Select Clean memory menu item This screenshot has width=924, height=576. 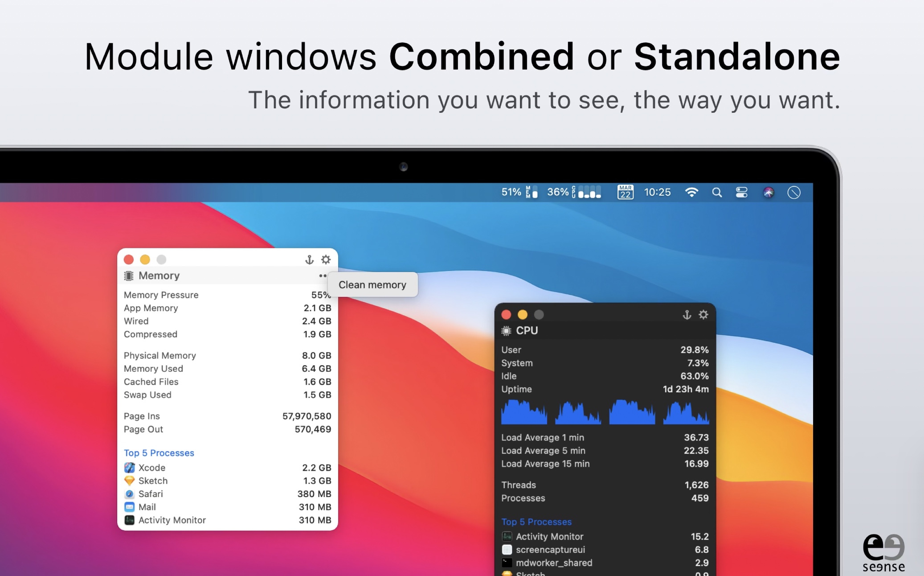pos(372,284)
